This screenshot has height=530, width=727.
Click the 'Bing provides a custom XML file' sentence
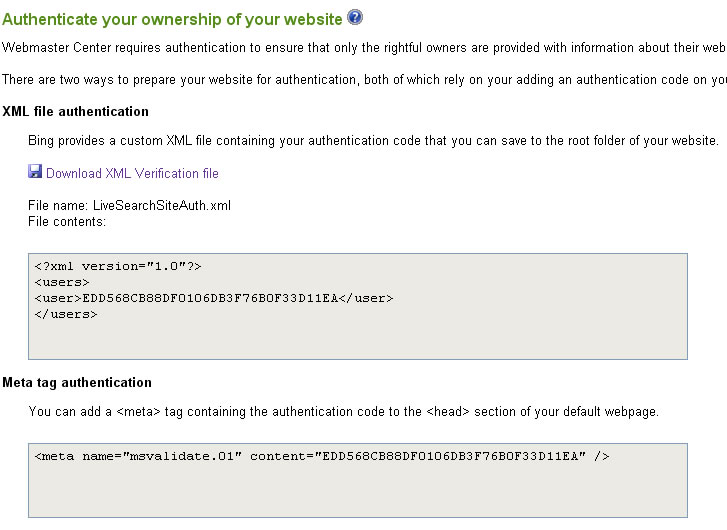[373, 141]
